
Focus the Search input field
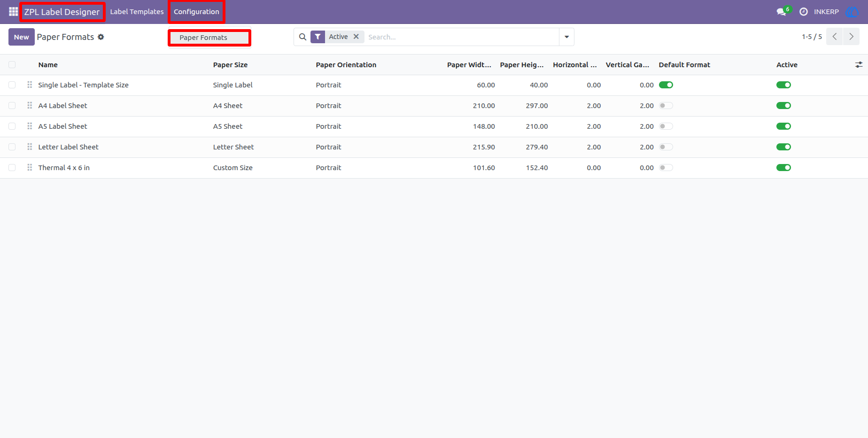point(462,37)
